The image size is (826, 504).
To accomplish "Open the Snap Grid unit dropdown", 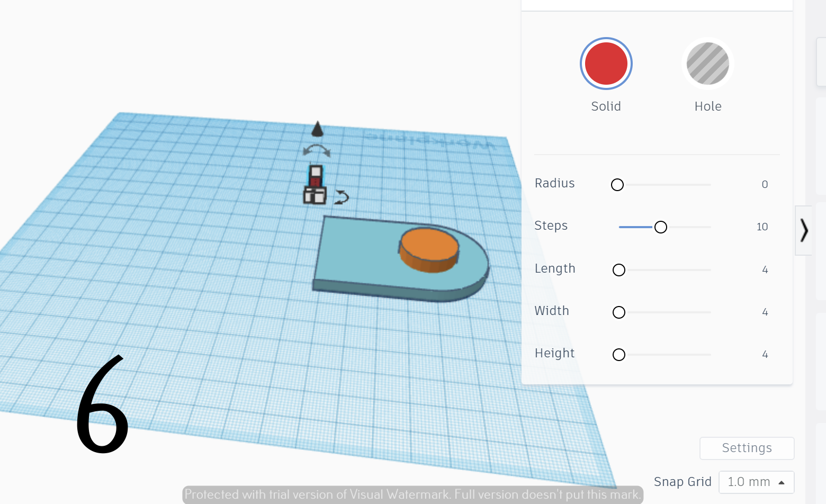I will tap(756, 482).
